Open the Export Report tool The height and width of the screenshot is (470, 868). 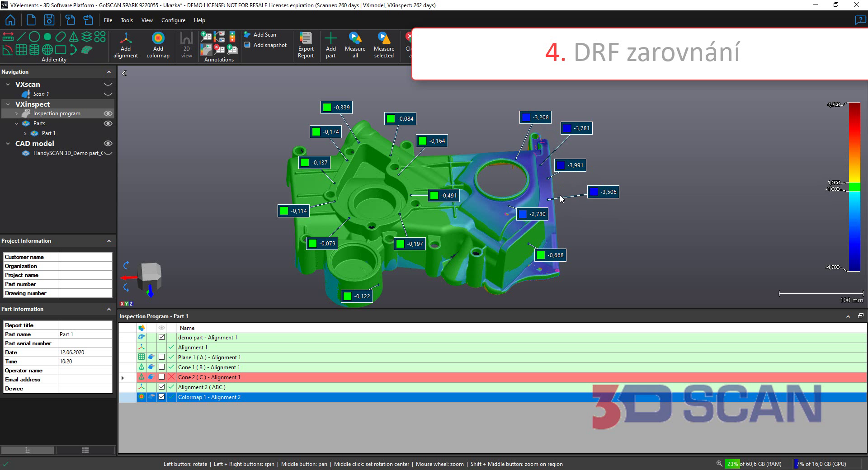tap(306, 45)
